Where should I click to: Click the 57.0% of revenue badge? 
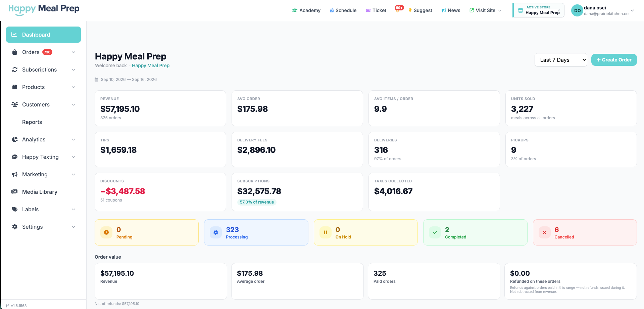pos(257,202)
